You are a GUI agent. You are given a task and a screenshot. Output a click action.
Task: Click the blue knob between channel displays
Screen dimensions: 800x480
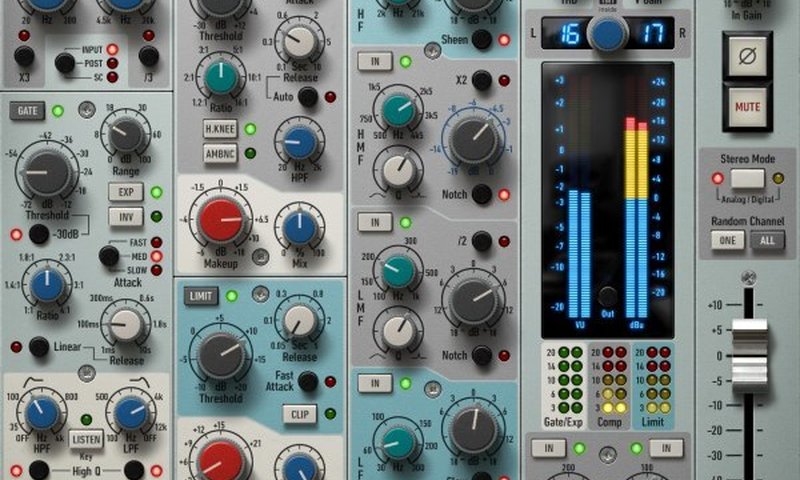(607, 33)
